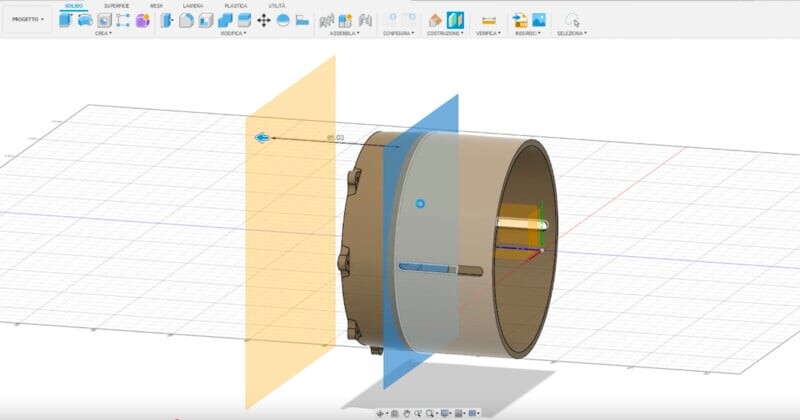Open the VERIFICA menu

488,33
